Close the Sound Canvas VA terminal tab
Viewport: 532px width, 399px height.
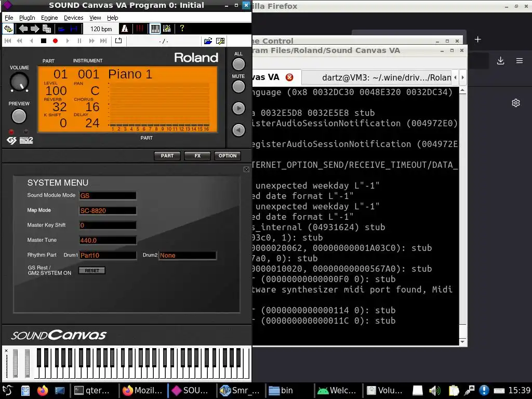[289, 77]
